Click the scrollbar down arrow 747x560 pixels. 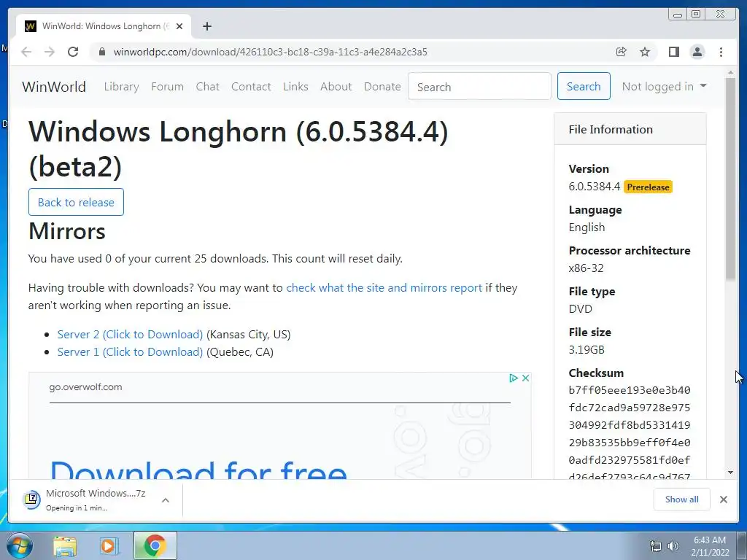point(730,472)
